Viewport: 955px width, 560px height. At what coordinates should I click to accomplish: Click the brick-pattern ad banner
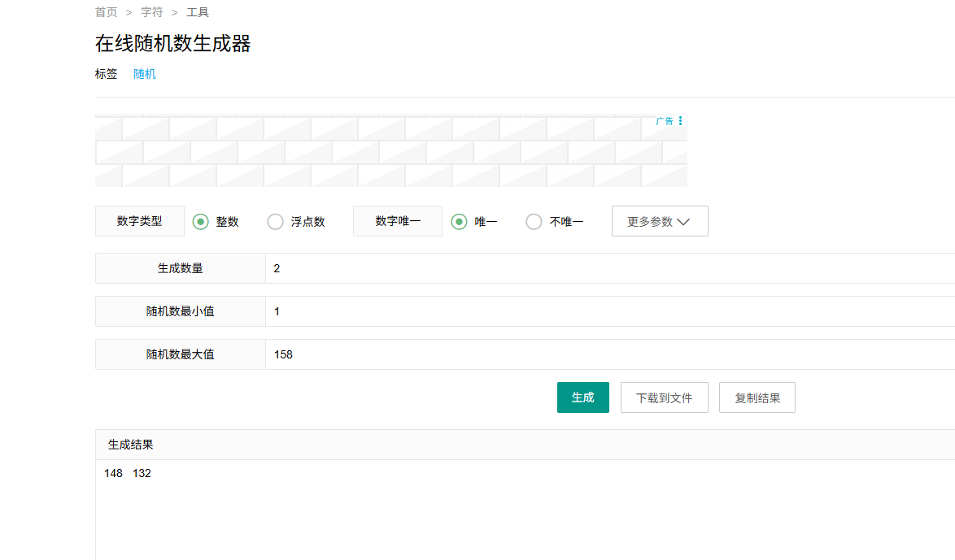390,152
